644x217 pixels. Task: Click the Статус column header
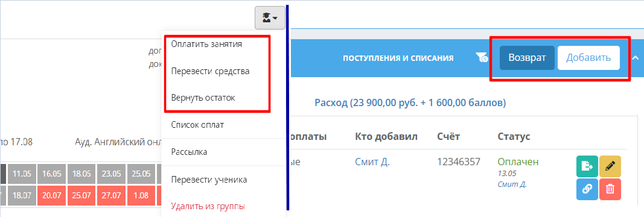coord(514,137)
